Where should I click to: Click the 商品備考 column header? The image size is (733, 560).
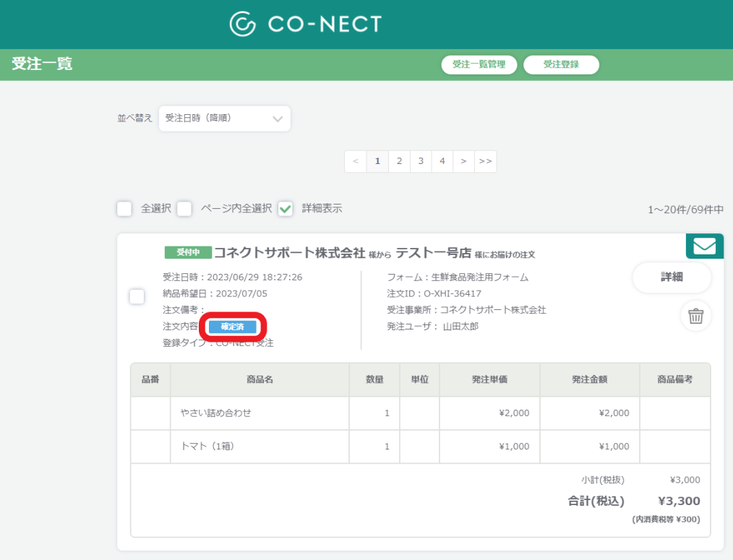pyautogui.click(x=675, y=379)
